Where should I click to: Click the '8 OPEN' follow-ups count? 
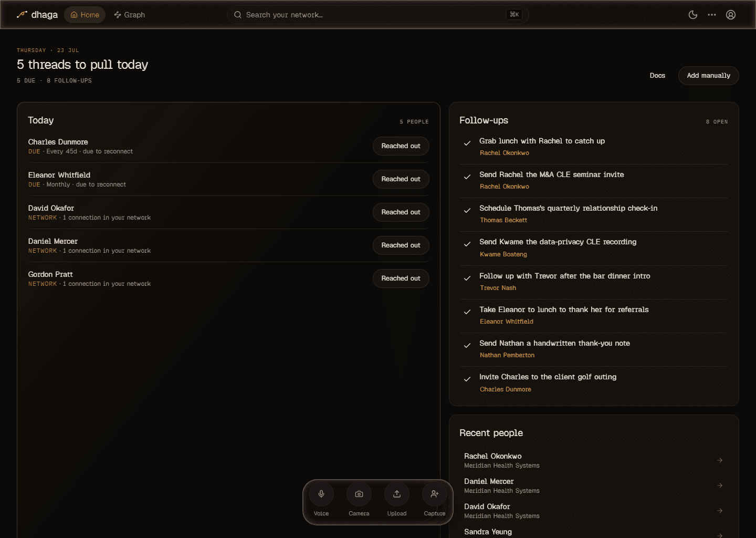717,122
